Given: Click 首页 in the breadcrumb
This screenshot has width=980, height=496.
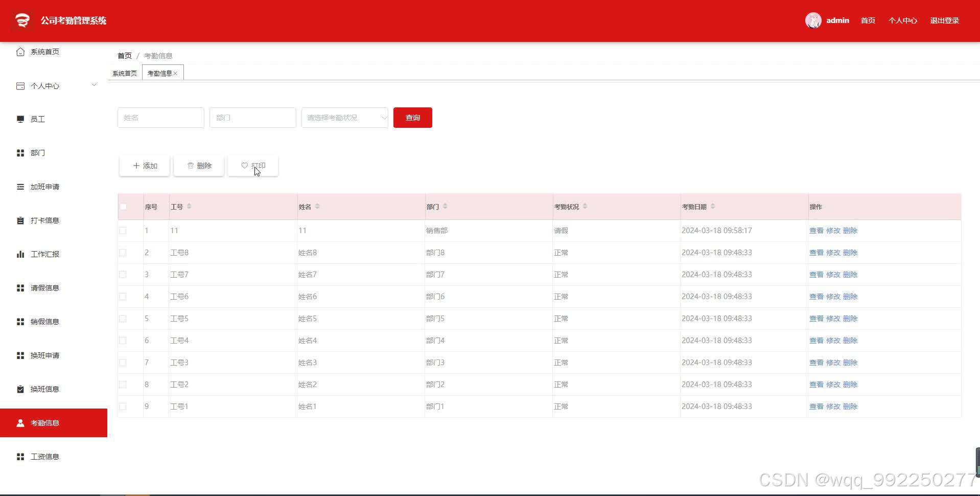Looking at the screenshot, I should click(125, 56).
